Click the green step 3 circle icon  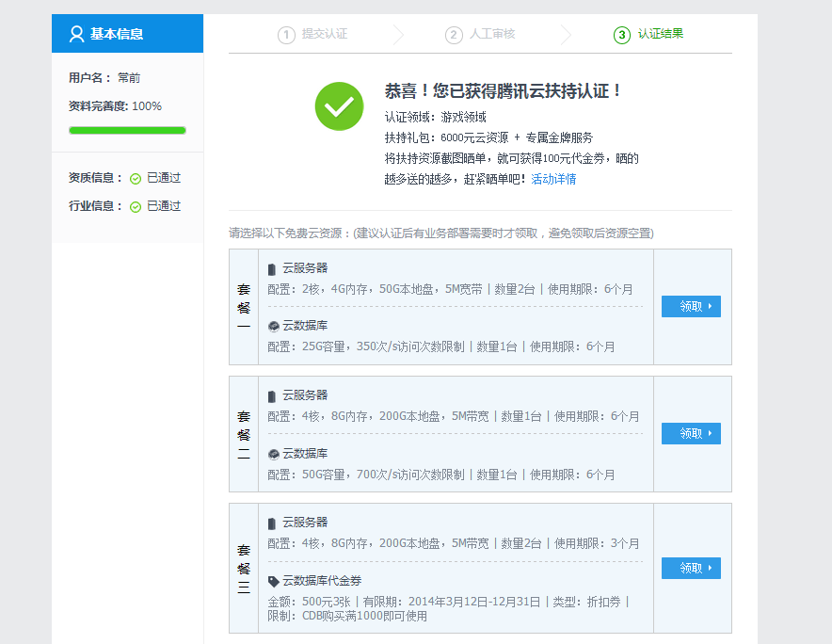coord(622,35)
